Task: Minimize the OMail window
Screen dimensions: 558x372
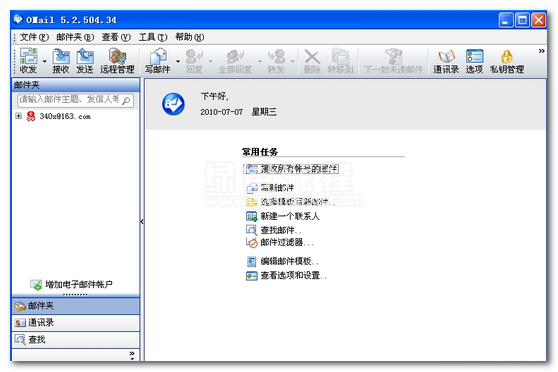Action: (x=506, y=20)
